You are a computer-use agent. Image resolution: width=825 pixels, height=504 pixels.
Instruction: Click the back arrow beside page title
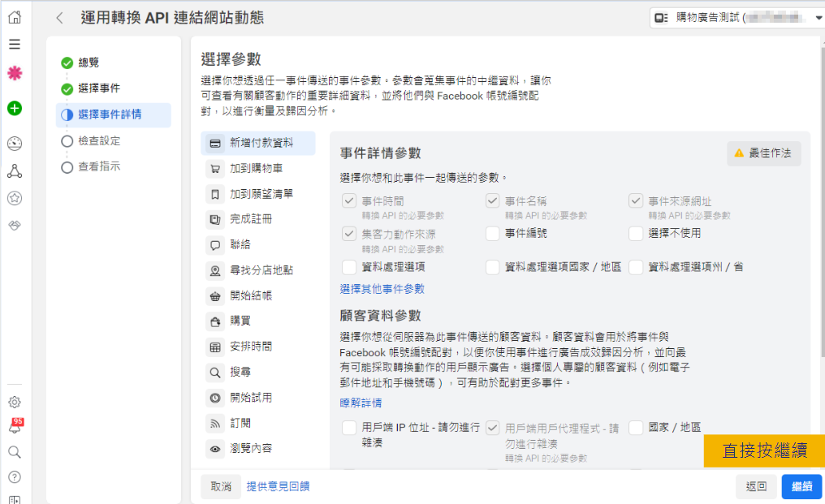pyautogui.click(x=59, y=18)
